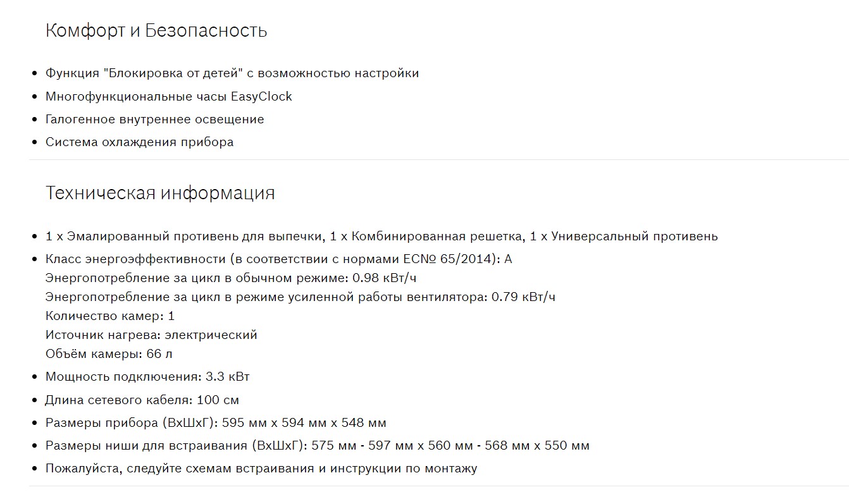The height and width of the screenshot is (504, 849).
Task: Click the "Количество камер: 1" line
Action: pyautogui.click(x=109, y=316)
